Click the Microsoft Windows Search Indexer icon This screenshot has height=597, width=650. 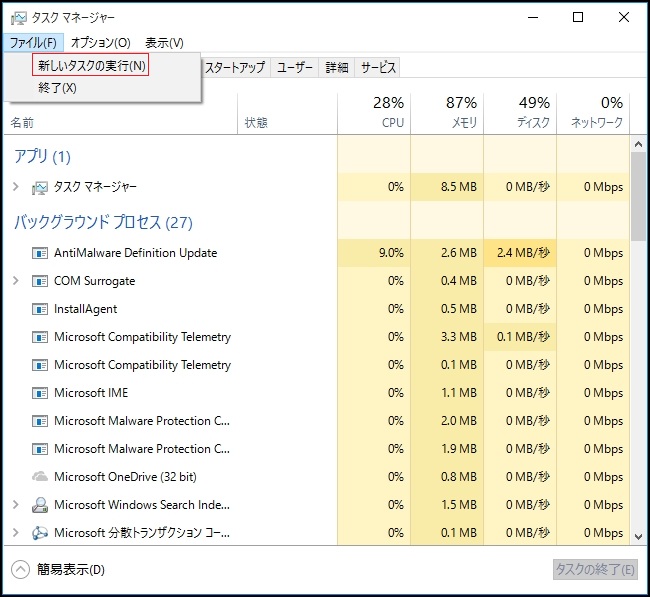pos(40,505)
